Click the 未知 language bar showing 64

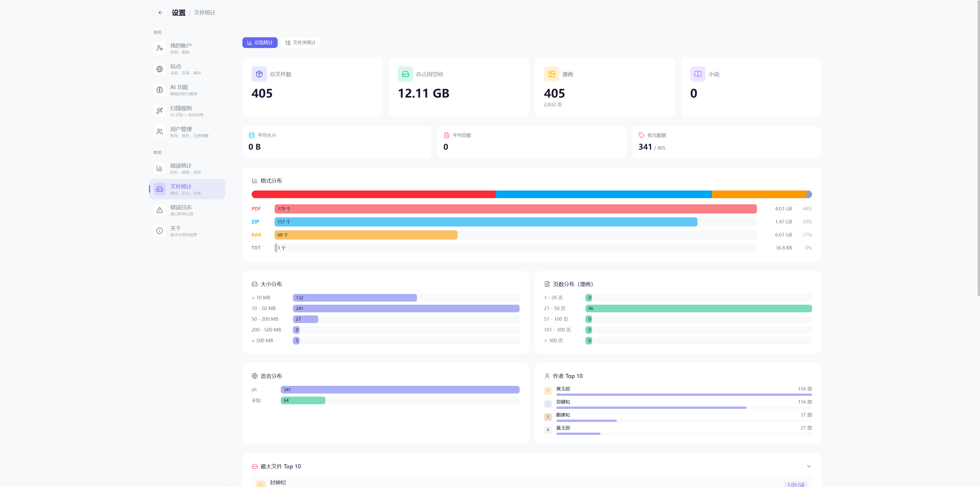(x=303, y=401)
